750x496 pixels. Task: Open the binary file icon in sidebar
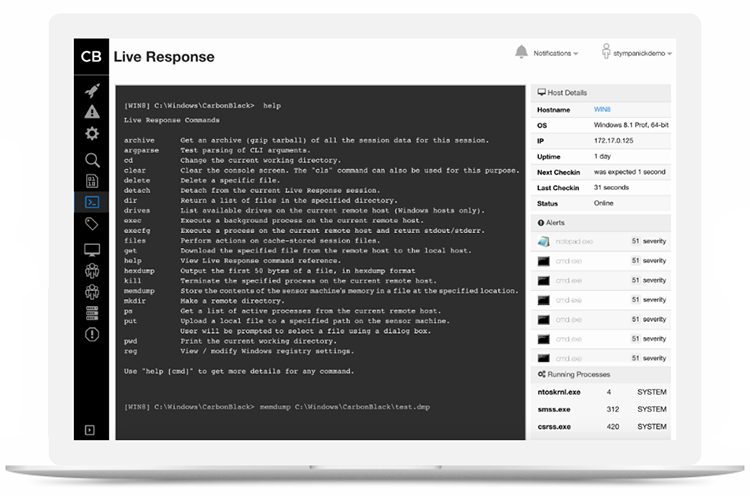coord(92,181)
